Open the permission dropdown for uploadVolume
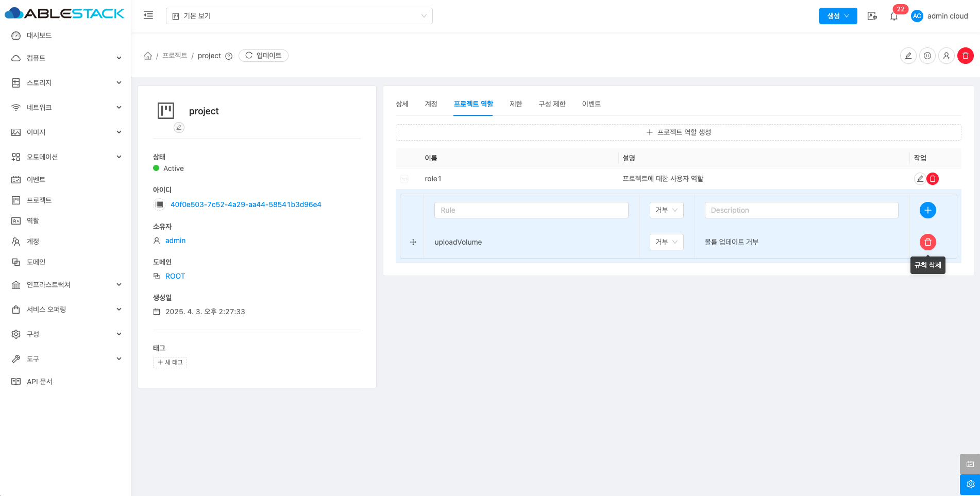Viewport: 980px width, 496px height. (666, 242)
